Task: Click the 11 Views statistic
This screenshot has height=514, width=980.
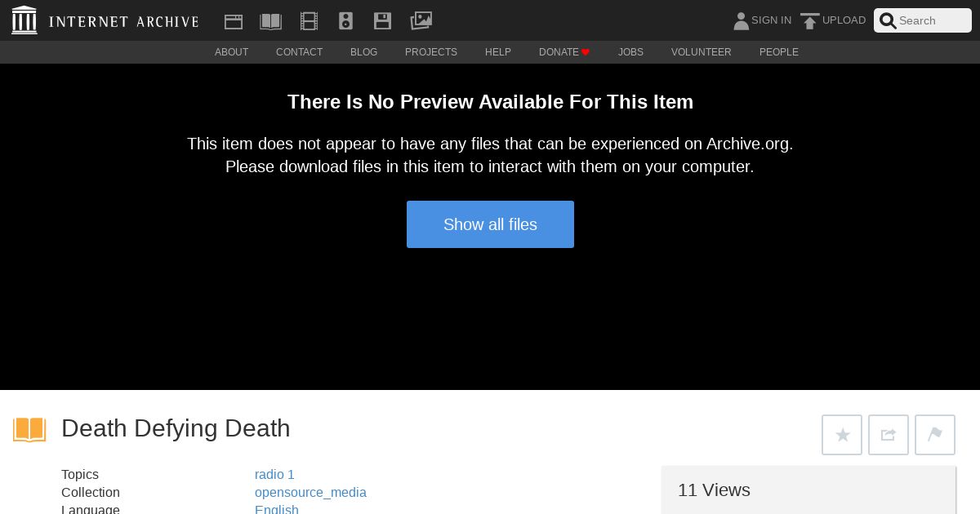Action: pos(714,490)
